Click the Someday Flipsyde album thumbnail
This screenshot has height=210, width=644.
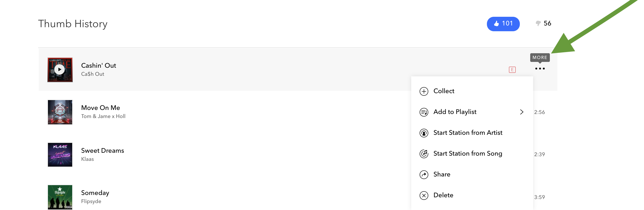[60, 197]
